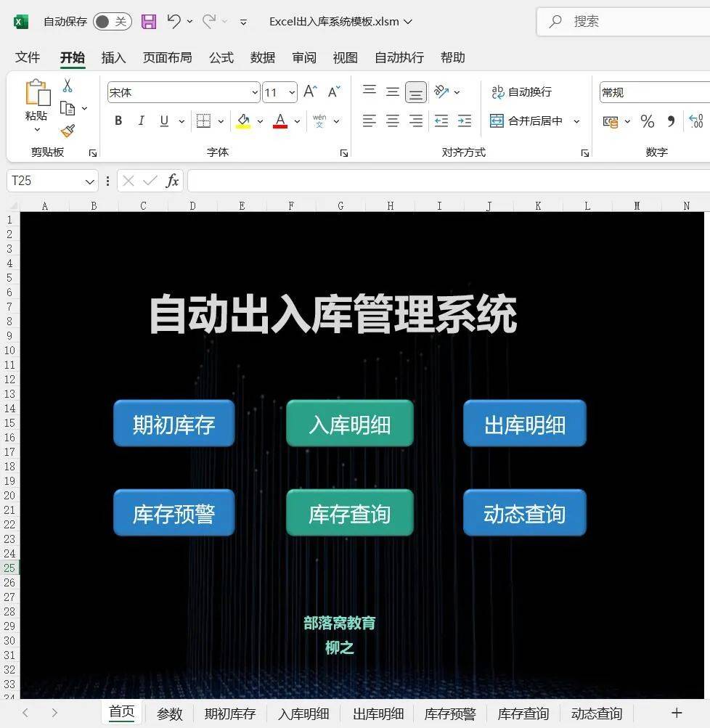Align text to middle vertically
The width and height of the screenshot is (710, 728).
[393, 91]
